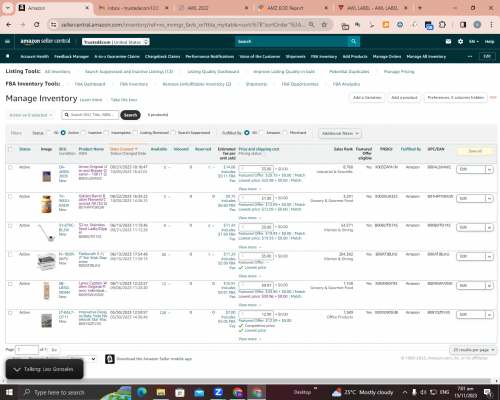Open the Edit dropdown arrow for the first row
500x400 pixels.
pyautogui.click(x=489, y=169)
